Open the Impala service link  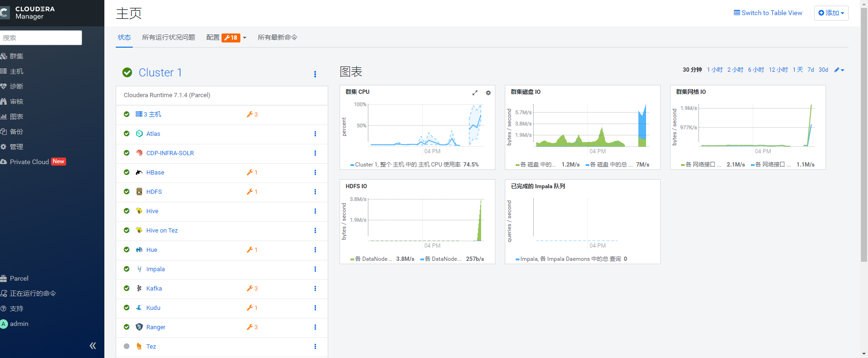click(155, 269)
